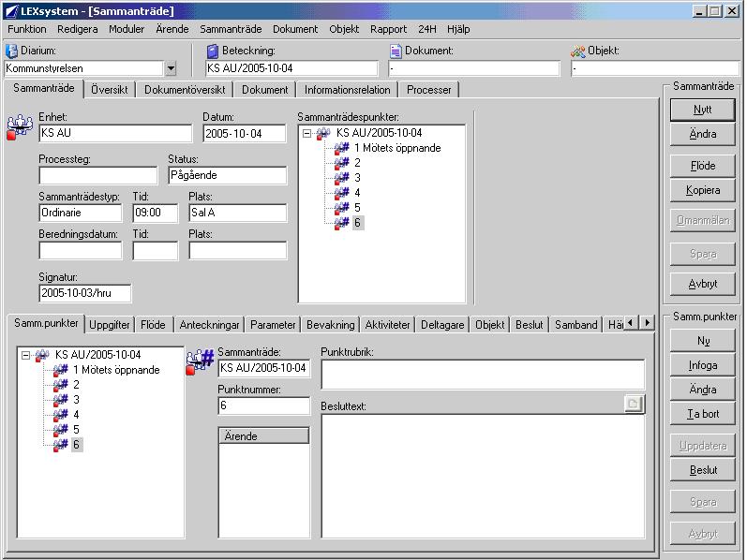
Task: Click the Ärende column header button
Action: click(264, 435)
